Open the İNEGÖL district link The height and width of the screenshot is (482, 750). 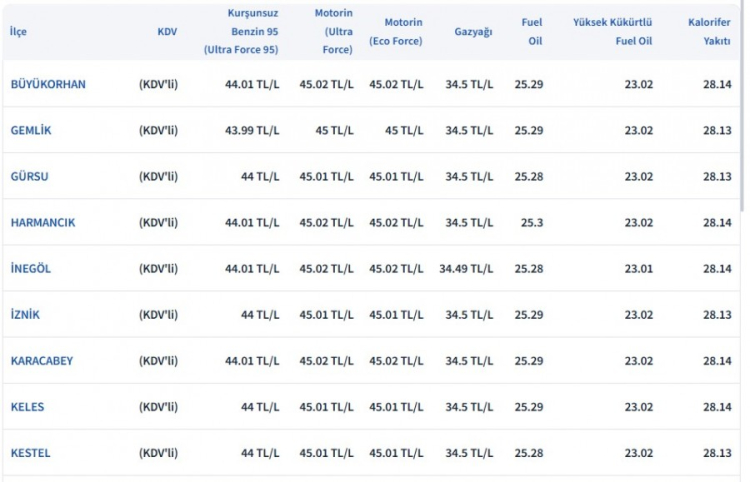pyautogui.click(x=30, y=269)
